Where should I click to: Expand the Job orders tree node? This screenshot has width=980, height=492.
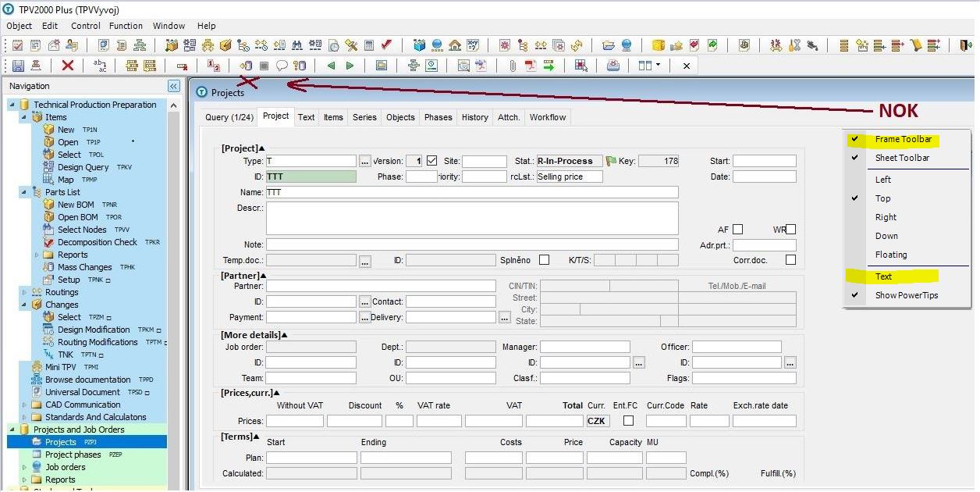tap(26, 467)
